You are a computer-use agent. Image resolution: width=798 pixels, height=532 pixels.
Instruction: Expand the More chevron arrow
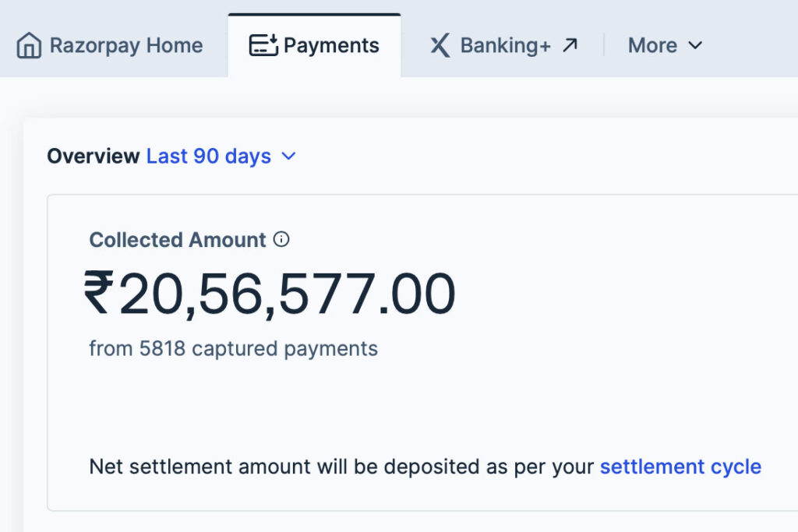[x=695, y=45]
